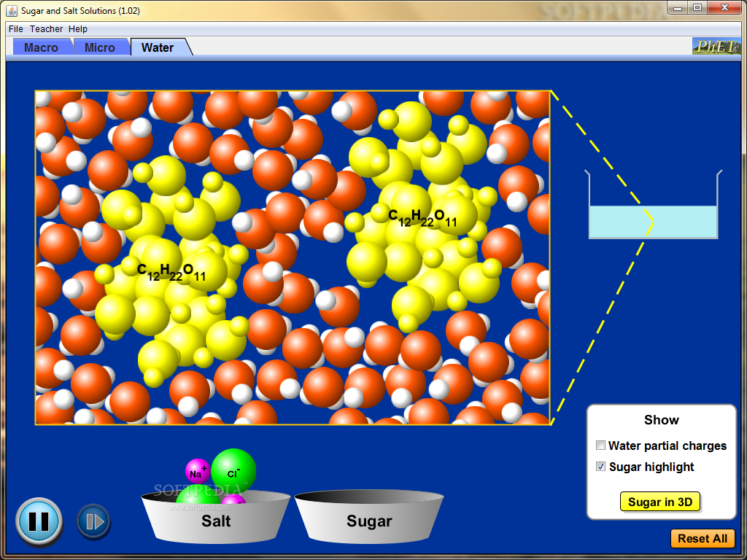Open the Help menu
This screenshot has width=747, height=560.
tap(77, 29)
